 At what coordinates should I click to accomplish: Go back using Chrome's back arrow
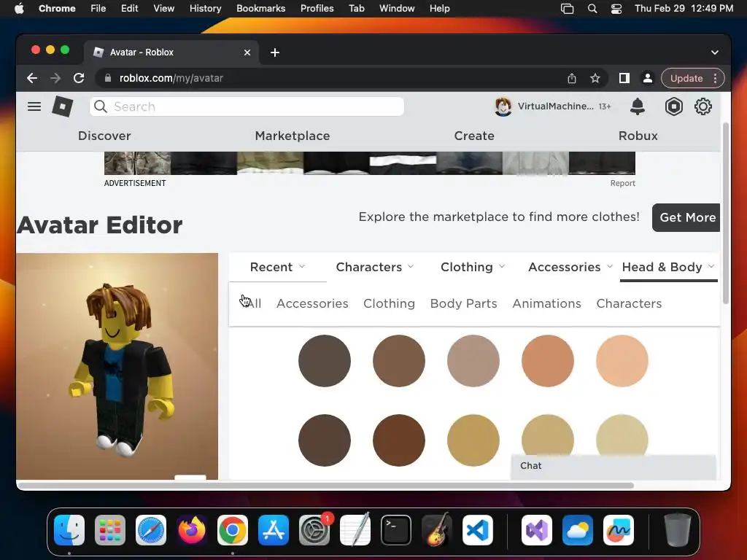pyautogui.click(x=32, y=78)
